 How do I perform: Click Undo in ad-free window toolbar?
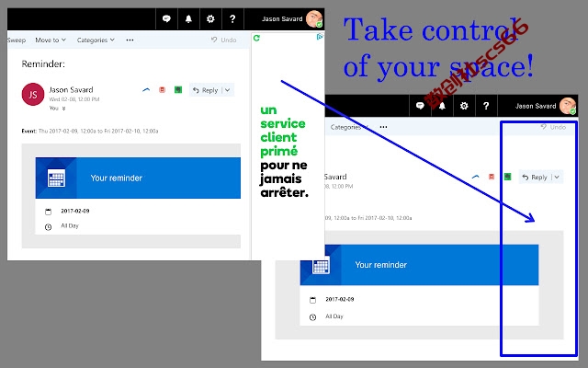[x=553, y=127]
